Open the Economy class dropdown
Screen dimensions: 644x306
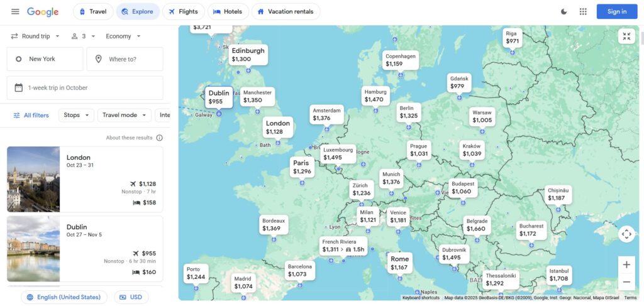[x=123, y=36]
